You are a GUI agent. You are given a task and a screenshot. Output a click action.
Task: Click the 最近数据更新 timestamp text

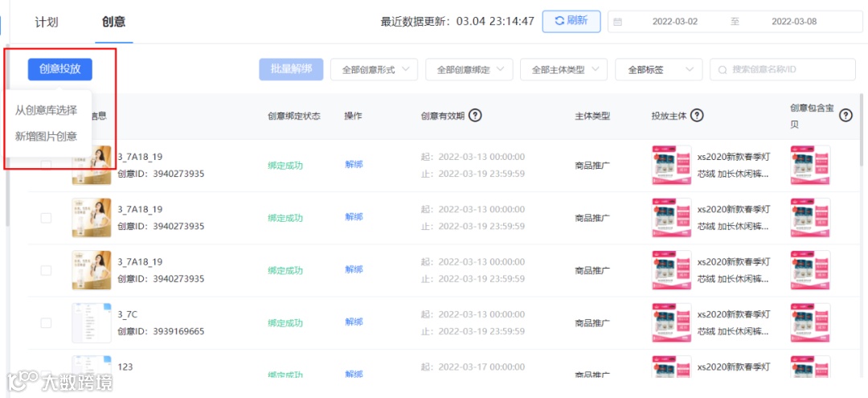click(457, 22)
